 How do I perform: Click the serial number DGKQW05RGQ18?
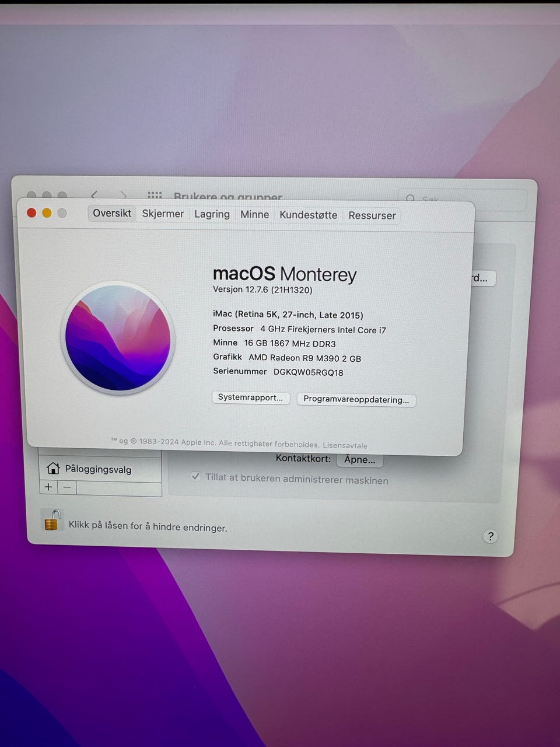pos(309,372)
